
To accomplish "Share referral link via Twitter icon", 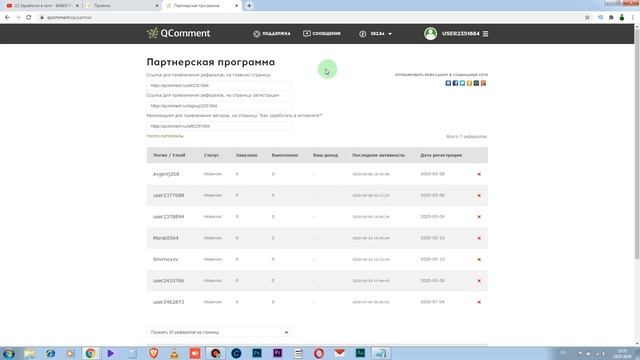I will coord(462,83).
